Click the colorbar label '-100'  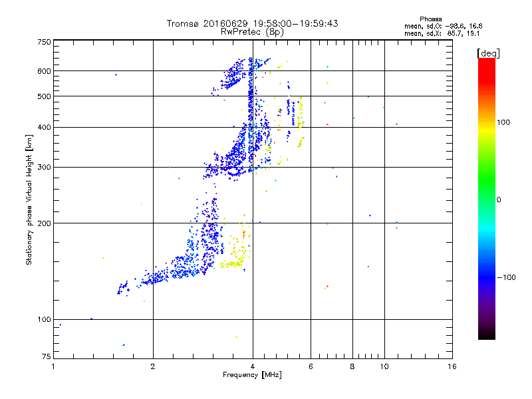point(506,277)
